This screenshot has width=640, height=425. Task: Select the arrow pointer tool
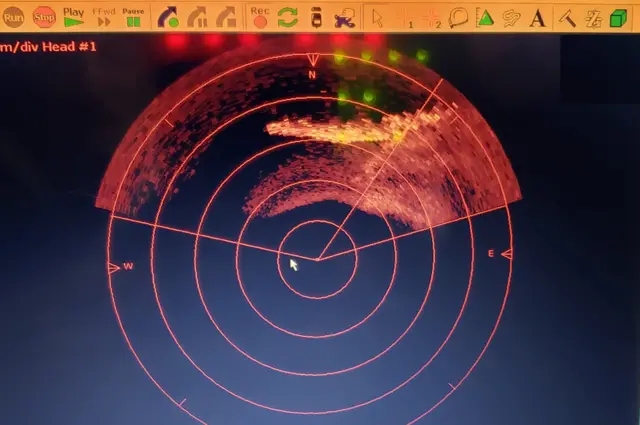[x=377, y=17]
